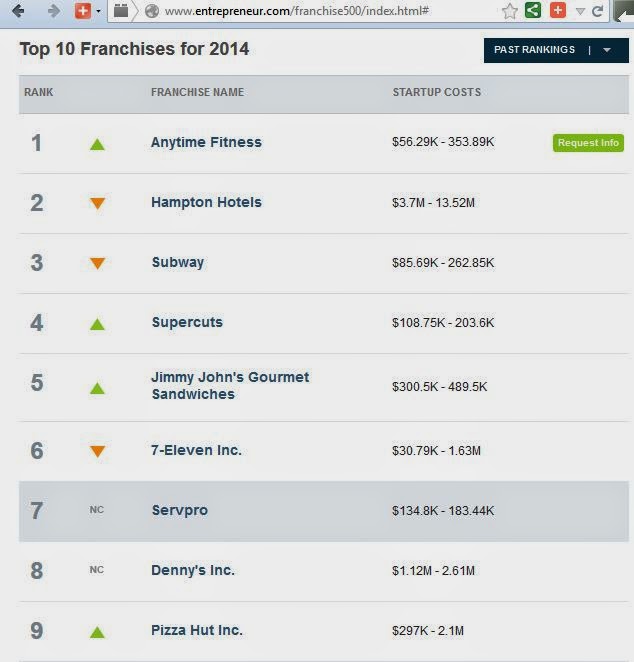Open the Hampton Hotels franchise link
Image resolution: width=634 pixels, height=662 pixels.
206,202
